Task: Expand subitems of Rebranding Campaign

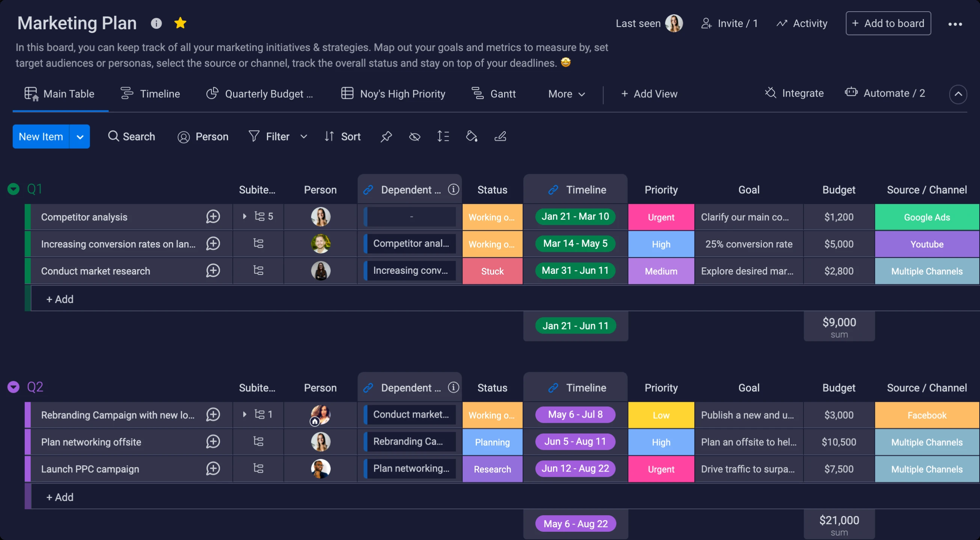Action: point(244,414)
